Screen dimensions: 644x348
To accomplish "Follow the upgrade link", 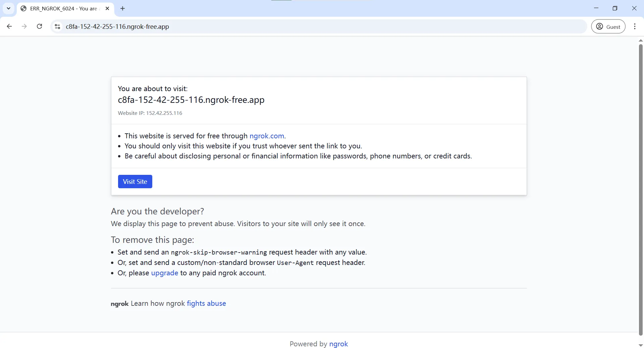I will click(165, 273).
